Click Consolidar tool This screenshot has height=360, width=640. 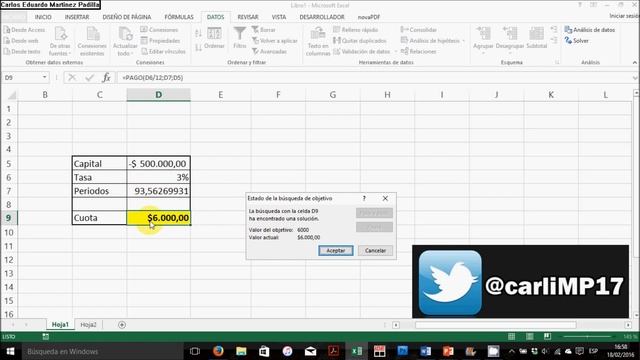point(419,30)
